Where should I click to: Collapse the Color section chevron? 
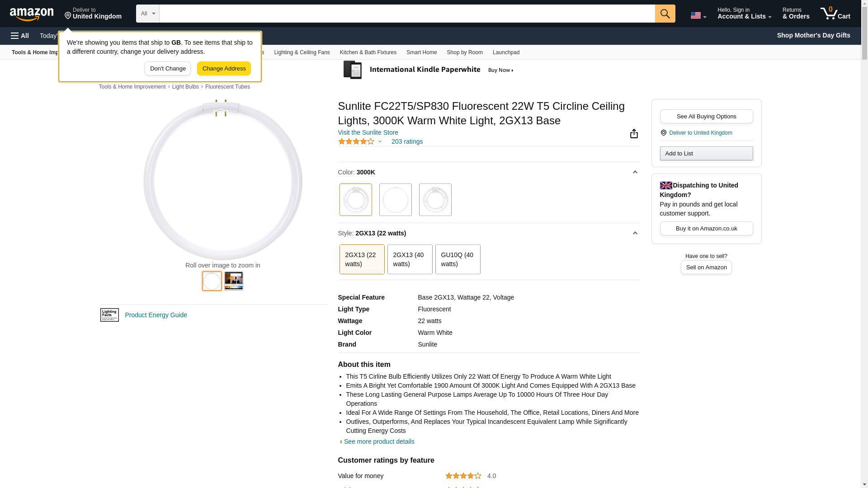[635, 172]
